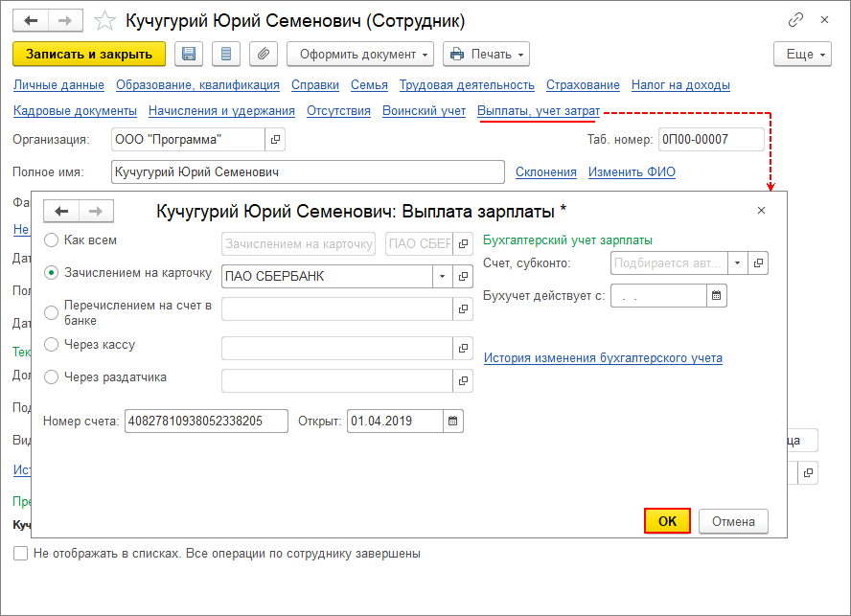Select the Как всем payment option

(51, 240)
